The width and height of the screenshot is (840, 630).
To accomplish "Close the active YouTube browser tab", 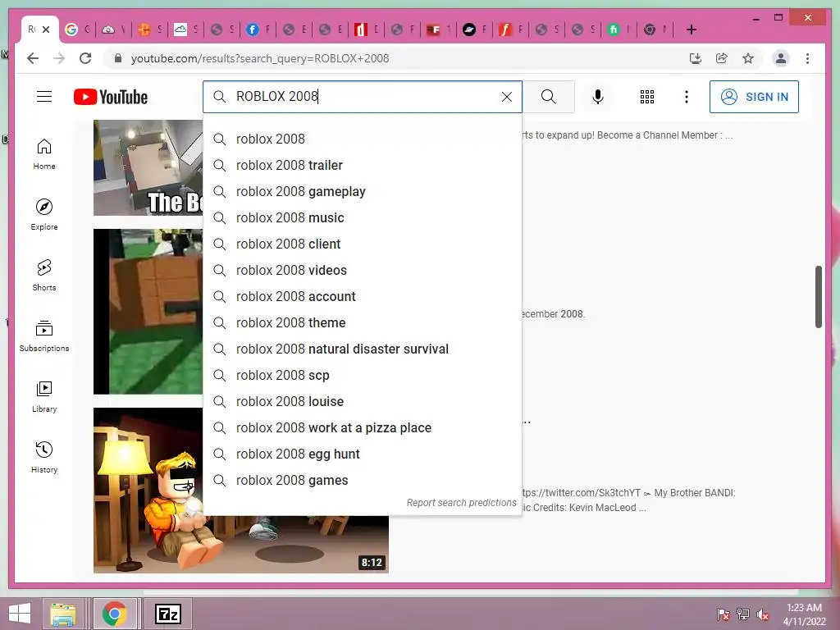I will tap(46, 30).
